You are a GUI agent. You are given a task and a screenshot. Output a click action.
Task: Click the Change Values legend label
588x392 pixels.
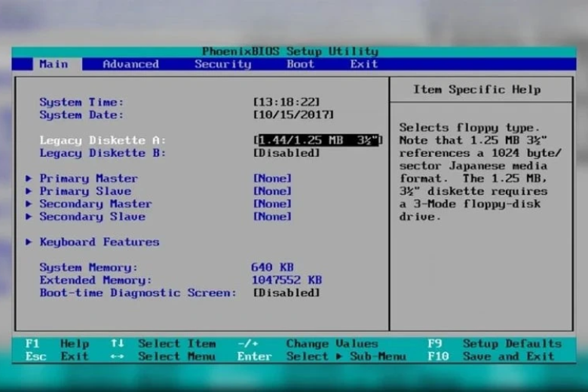(x=332, y=344)
